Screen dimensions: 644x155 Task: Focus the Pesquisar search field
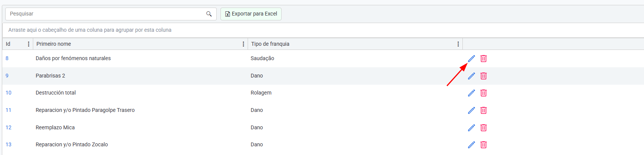(106, 14)
